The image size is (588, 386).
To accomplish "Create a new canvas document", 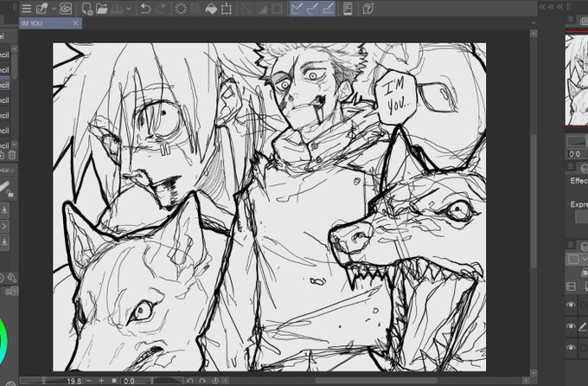I will [x=86, y=9].
